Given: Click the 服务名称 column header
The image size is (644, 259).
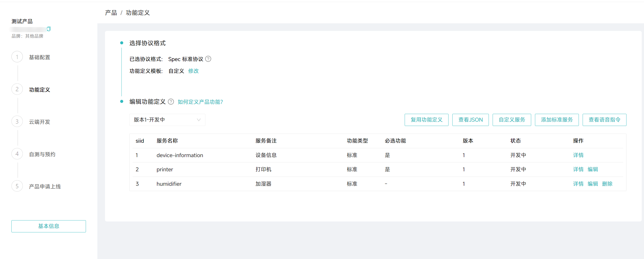Looking at the screenshot, I should (167, 141).
